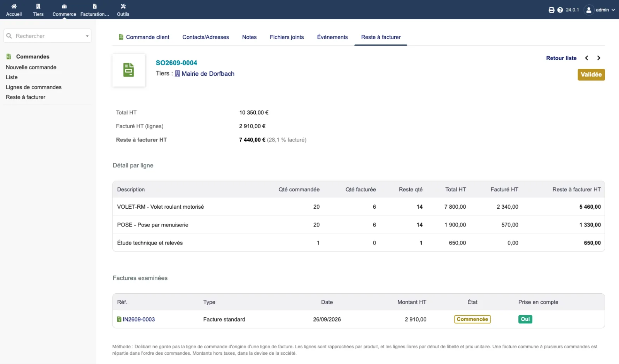Select Étude technique et relevés row text

click(x=150, y=243)
